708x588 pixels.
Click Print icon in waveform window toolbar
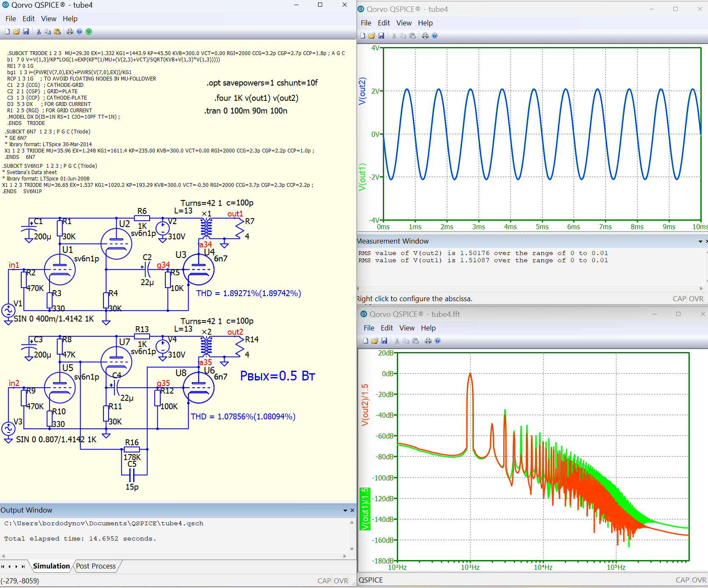[425, 36]
